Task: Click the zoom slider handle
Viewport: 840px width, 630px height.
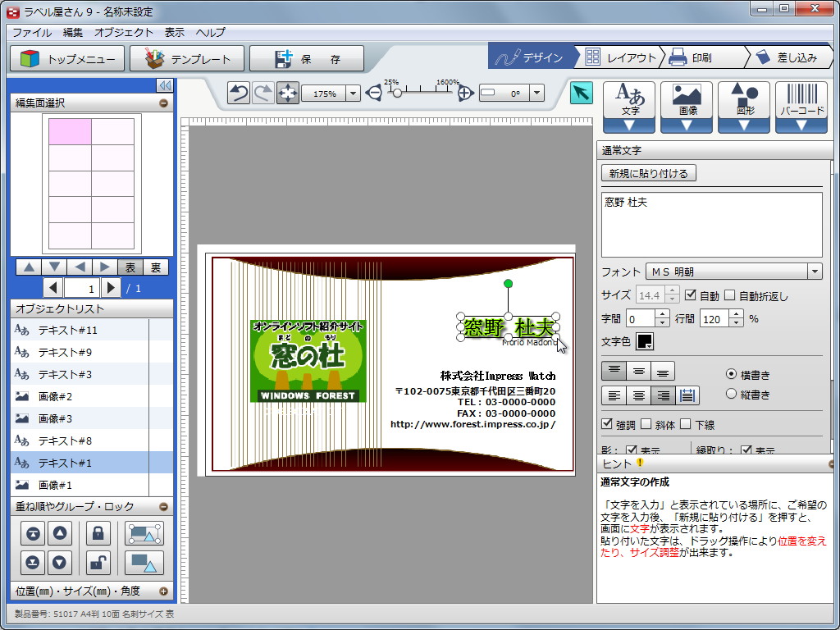Action: point(397,93)
